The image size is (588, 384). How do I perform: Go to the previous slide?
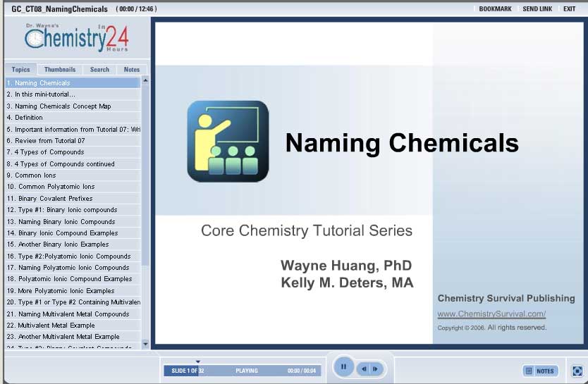click(365, 368)
